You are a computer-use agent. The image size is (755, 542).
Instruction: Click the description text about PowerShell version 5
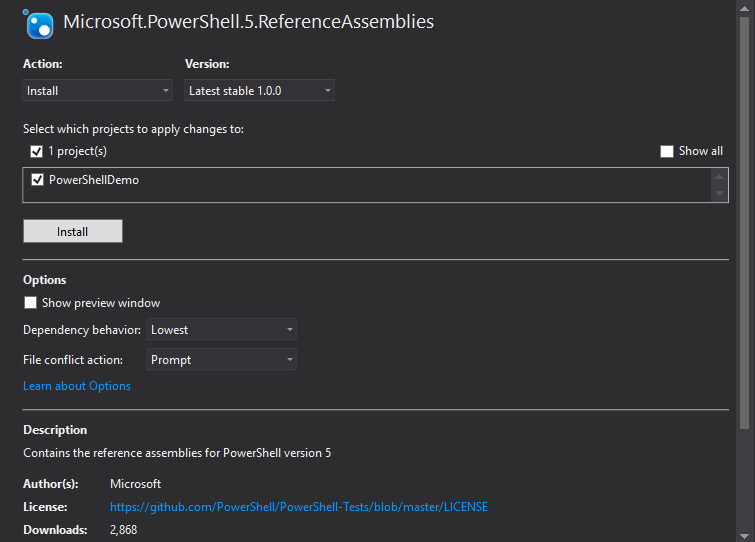click(177, 453)
